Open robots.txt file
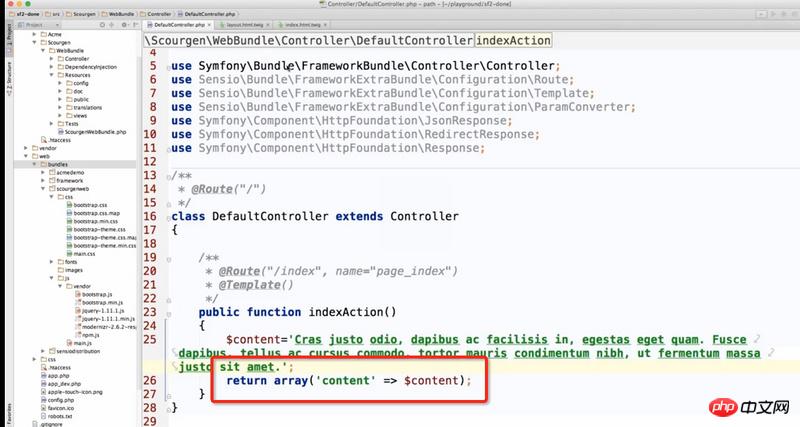800x427 pixels. pos(56,416)
